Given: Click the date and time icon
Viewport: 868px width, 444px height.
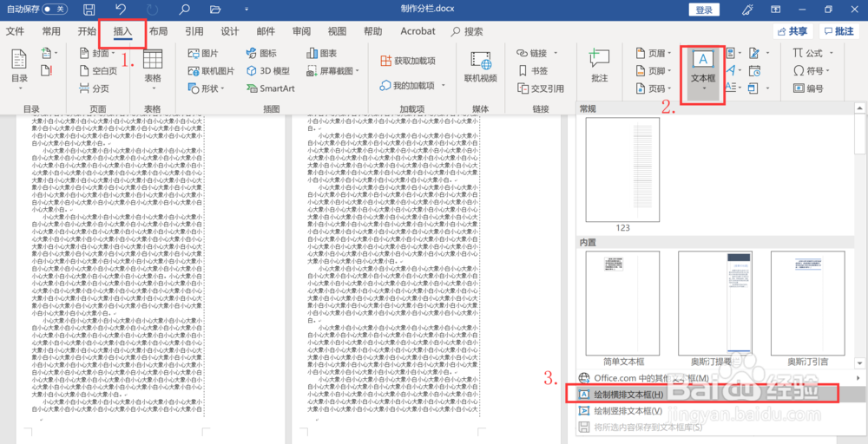Looking at the screenshot, I should pyautogui.click(x=754, y=71).
